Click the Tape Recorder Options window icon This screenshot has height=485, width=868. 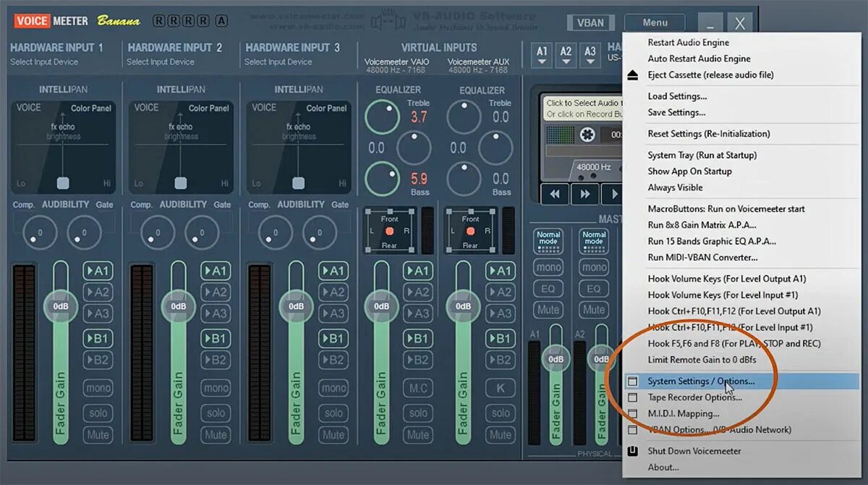(x=633, y=397)
